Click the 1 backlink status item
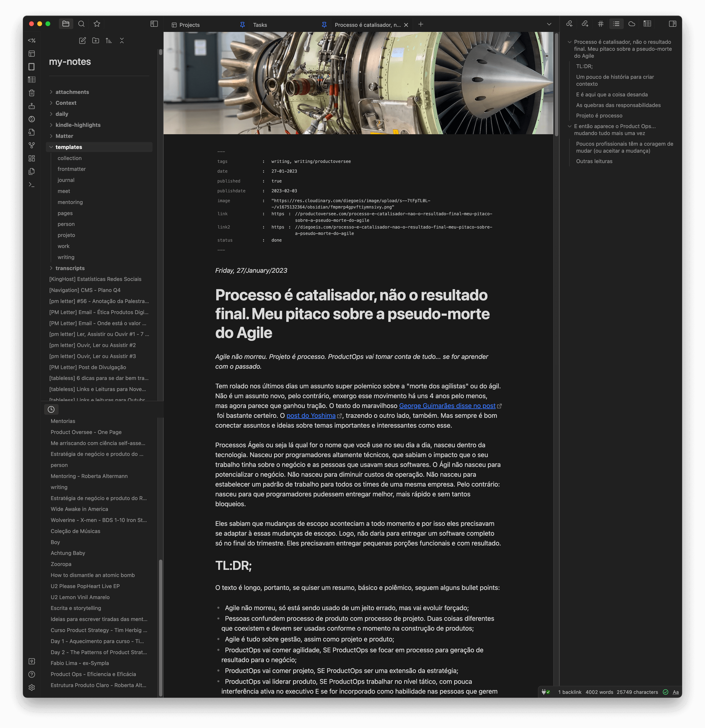705x728 pixels. click(569, 692)
